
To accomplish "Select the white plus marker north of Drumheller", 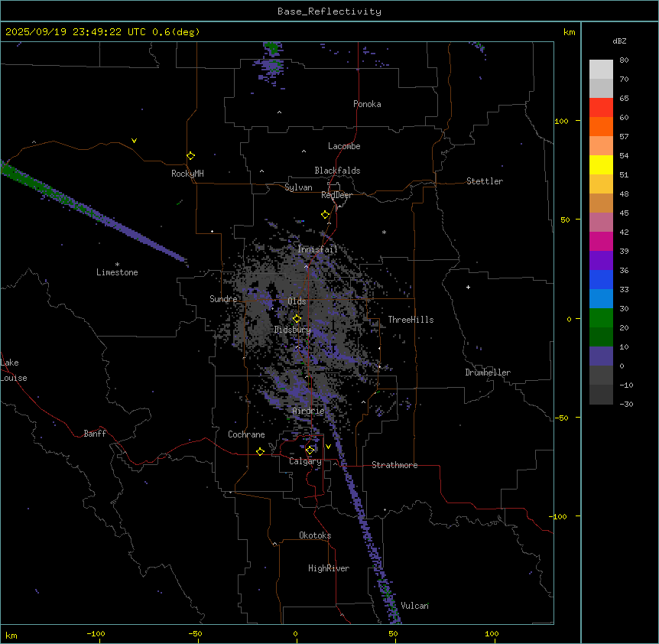I will pyautogui.click(x=468, y=287).
